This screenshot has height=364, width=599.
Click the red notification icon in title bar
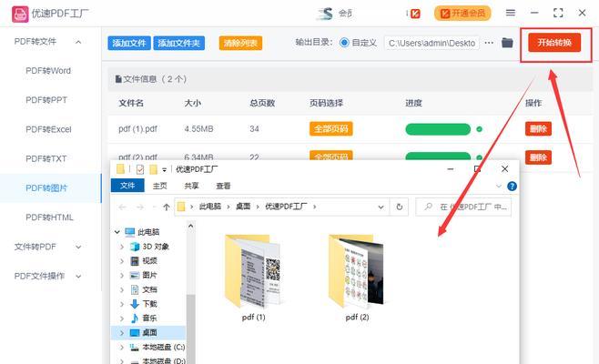pyautogui.click(x=415, y=14)
